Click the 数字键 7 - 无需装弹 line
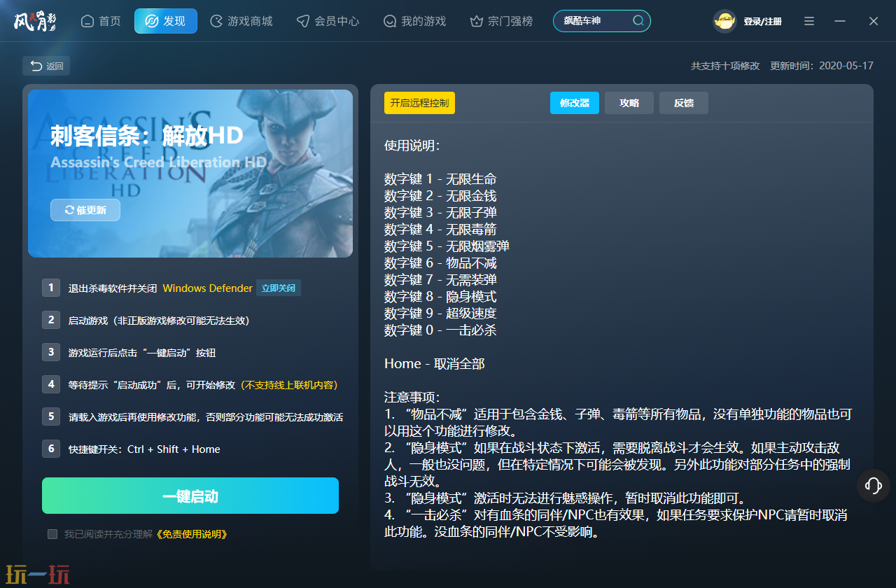 point(440,280)
